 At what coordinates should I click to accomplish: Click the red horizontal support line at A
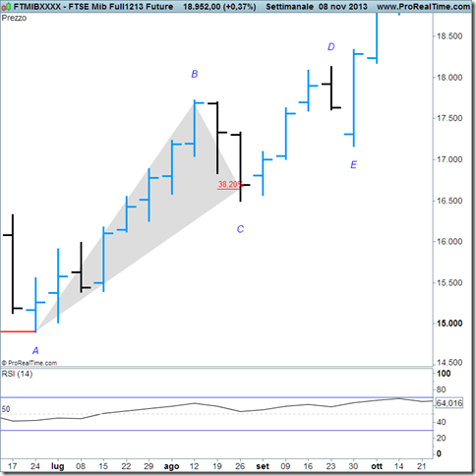[x=18, y=331]
